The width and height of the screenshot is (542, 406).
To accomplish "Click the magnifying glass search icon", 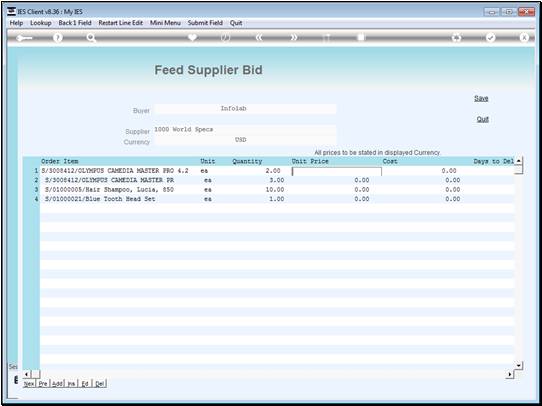I will 91,38.
